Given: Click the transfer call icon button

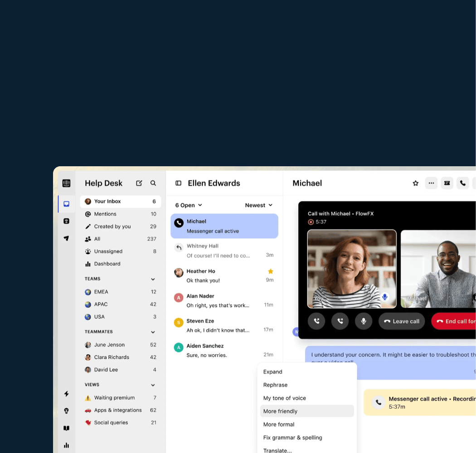Looking at the screenshot, I should point(316,321).
